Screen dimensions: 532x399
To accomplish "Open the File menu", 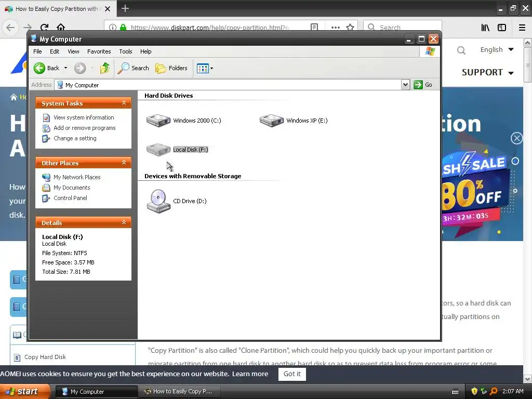I will coord(37,51).
